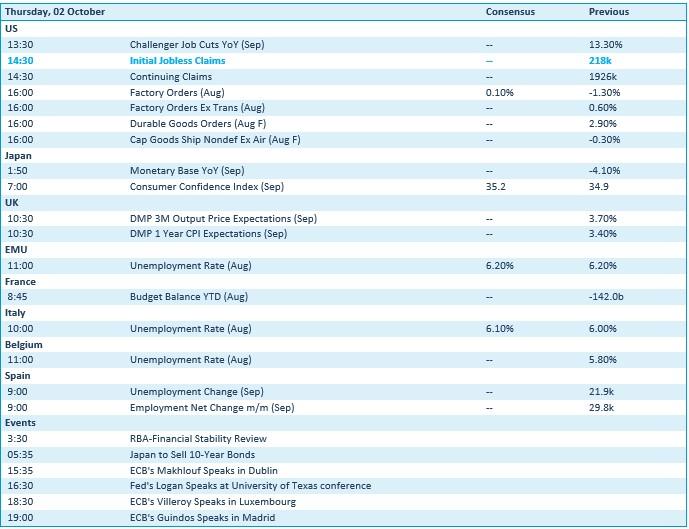Screen dimensions: 689x529
Task: Click Employment Net Change m/m (Sep) entry
Action: coord(210,407)
